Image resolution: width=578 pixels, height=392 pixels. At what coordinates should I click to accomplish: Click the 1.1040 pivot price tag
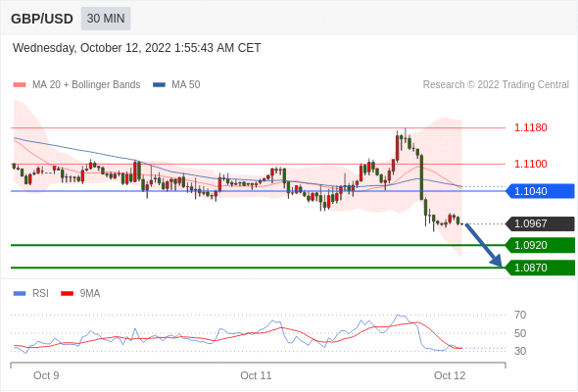541,191
